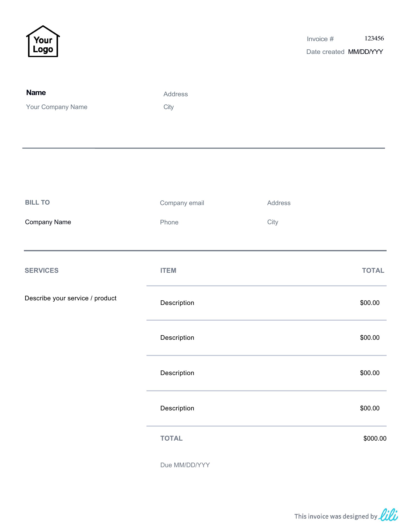Click the grand total $000.00 value
The height and width of the screenshot is (532, 411).
(375, 438)
